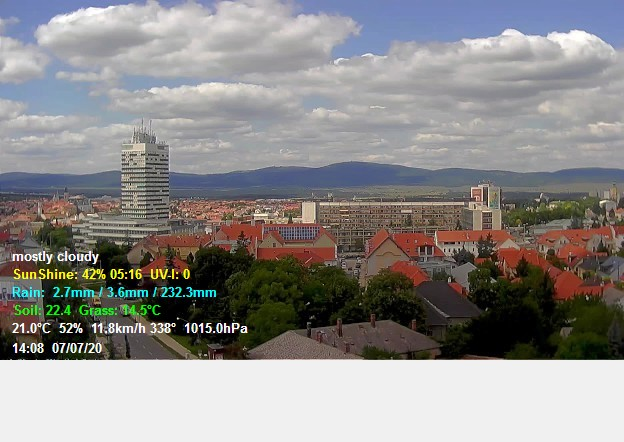Select the wind direction '338°'
The width and height of the screenshot is (624, 442).
(x=163, y=329)
